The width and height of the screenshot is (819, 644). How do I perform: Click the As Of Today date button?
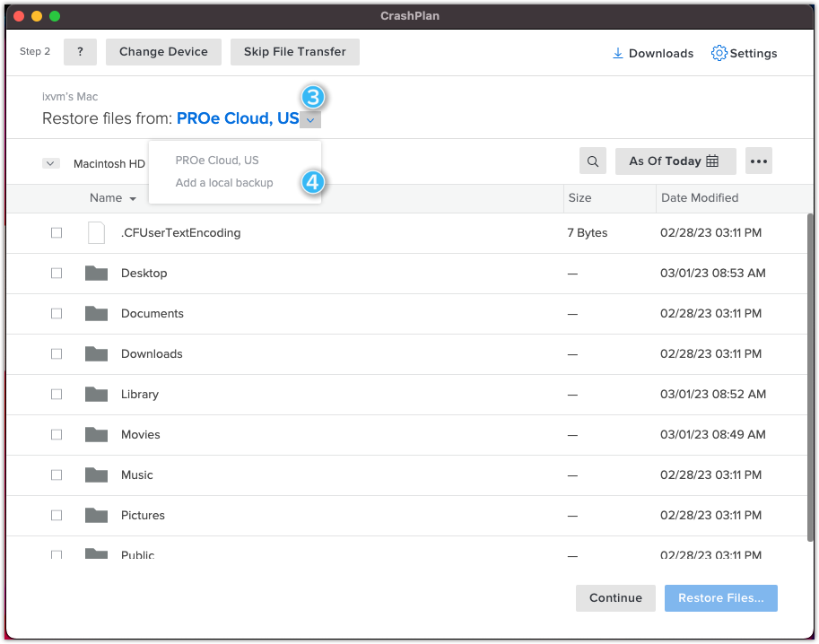(x=675, y=161)
